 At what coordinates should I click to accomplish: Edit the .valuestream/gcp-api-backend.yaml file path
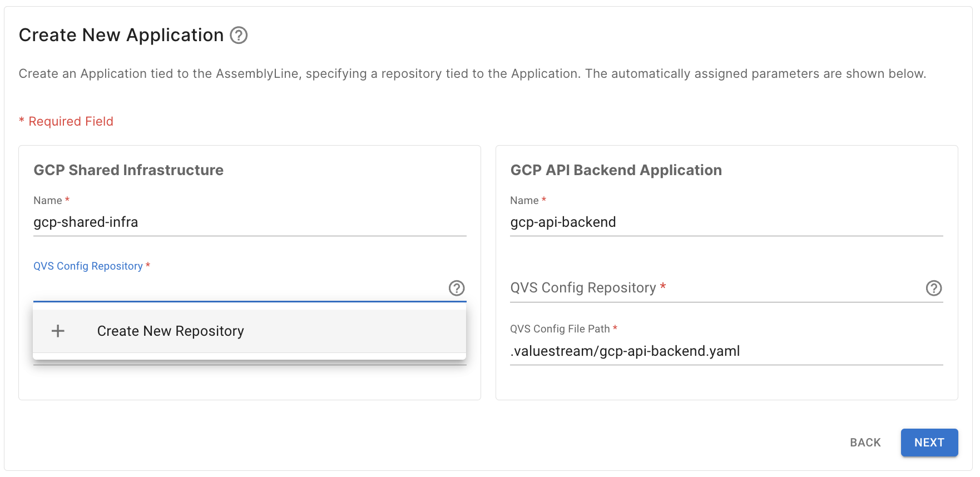726,351
